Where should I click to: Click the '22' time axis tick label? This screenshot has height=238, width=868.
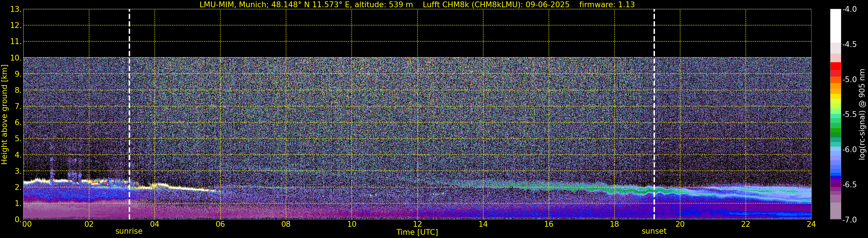point(746,224)
